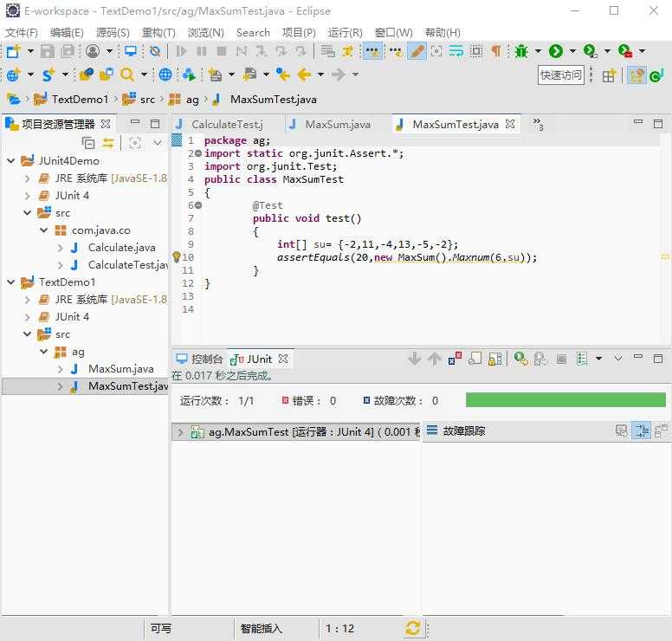
Task: Toggle Show Failures Only in JUnit panel
Action: 455,359
